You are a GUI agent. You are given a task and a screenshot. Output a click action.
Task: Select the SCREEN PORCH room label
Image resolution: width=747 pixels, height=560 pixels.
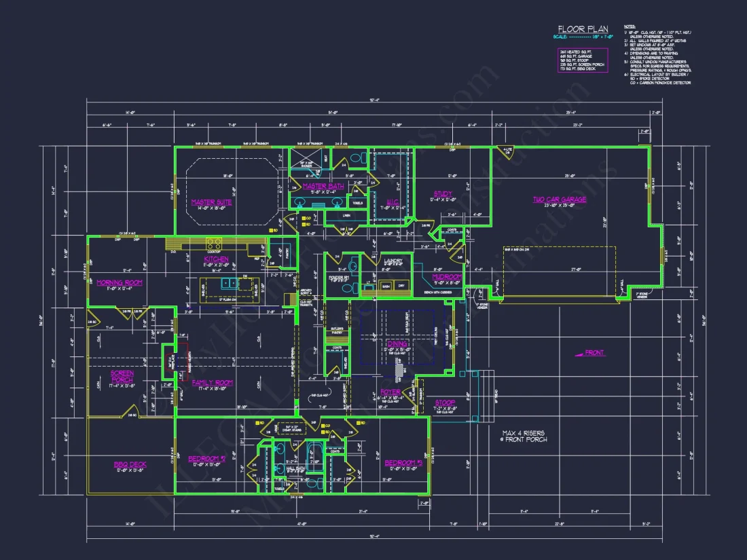click(122, 377)
